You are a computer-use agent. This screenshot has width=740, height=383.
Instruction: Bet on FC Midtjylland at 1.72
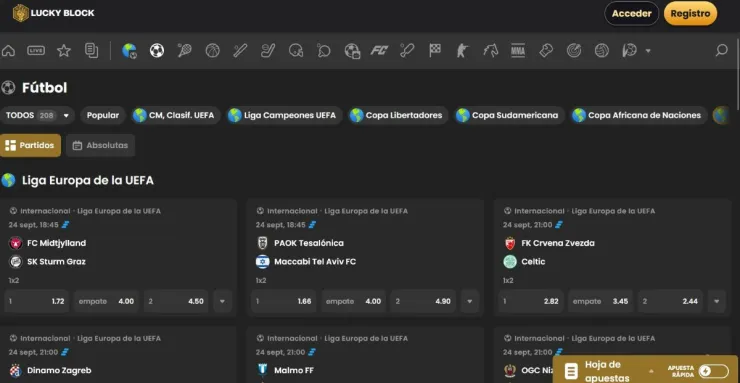[36, 301]
